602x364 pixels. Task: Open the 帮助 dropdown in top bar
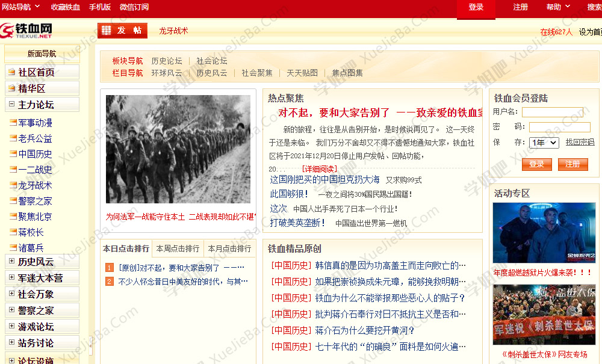[558, 7]
